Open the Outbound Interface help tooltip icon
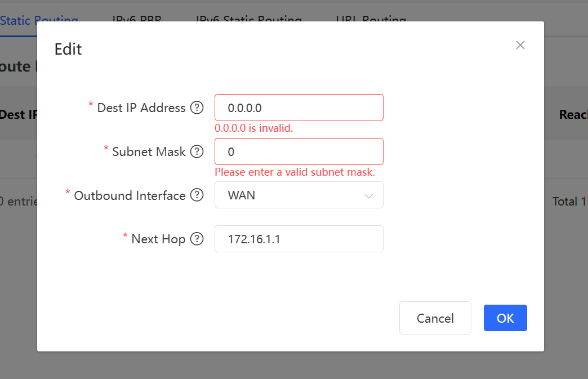This screenshot has width=588, height=379. tap(197, 195)
